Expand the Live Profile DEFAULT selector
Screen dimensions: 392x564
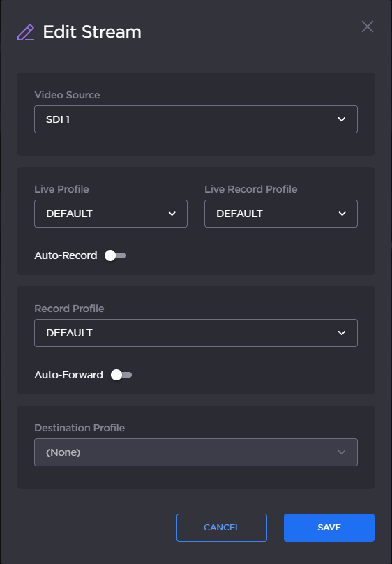[111, 214]
